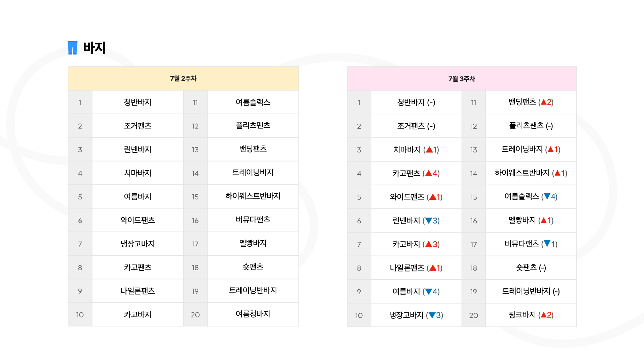Select 여름청바지 in the 7월 2주차 table
This screenshot has width=644, height=362.
tap(253, 314)
